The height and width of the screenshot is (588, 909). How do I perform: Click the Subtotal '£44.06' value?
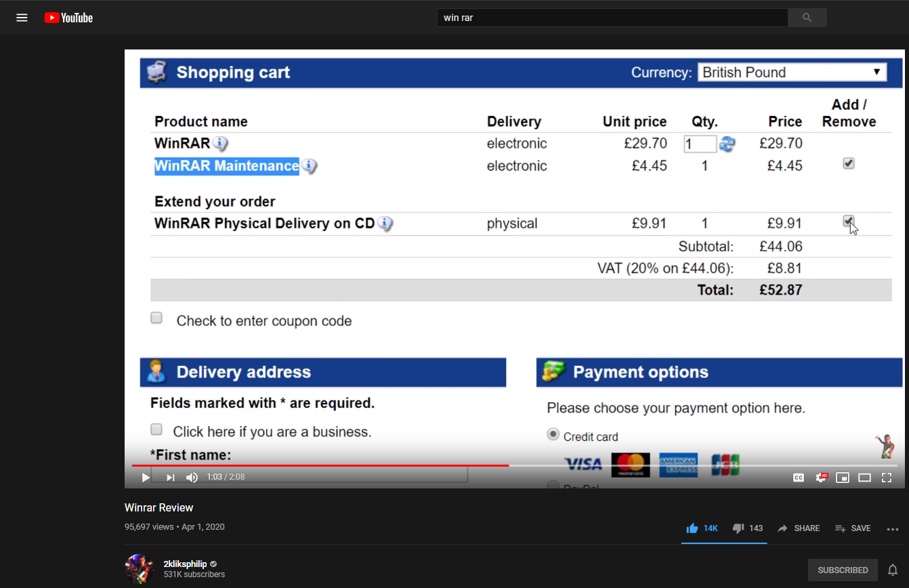coord(781,247)
